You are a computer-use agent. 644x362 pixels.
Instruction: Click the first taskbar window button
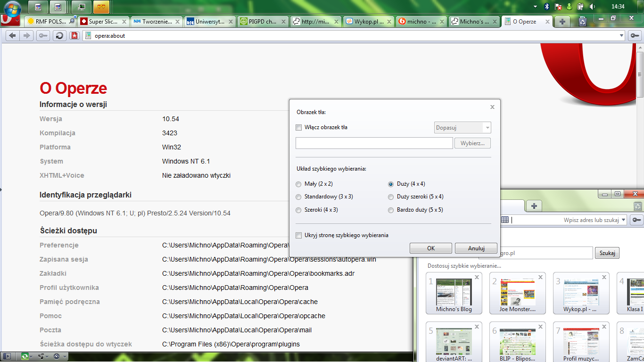tap(38, 7)
